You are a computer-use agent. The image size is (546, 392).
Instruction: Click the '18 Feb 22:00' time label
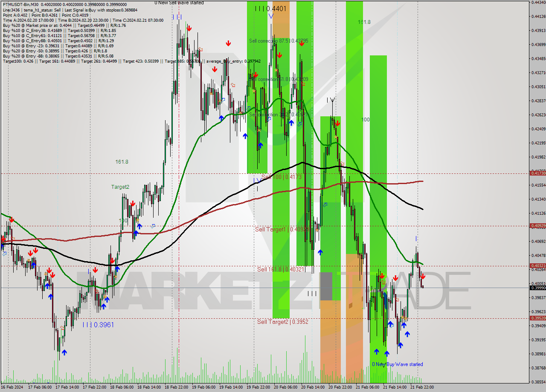click(x=176, y=387)
